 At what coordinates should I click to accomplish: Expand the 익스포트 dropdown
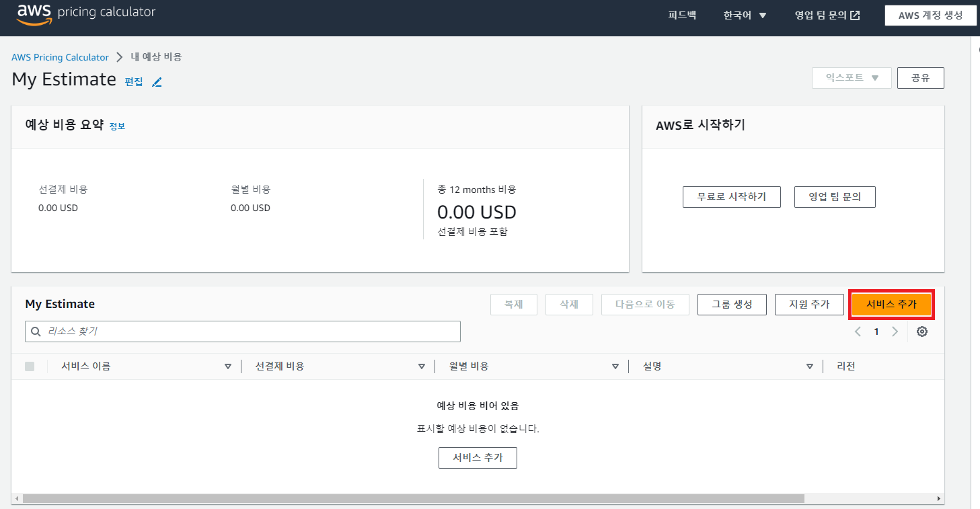click(852, 77)
